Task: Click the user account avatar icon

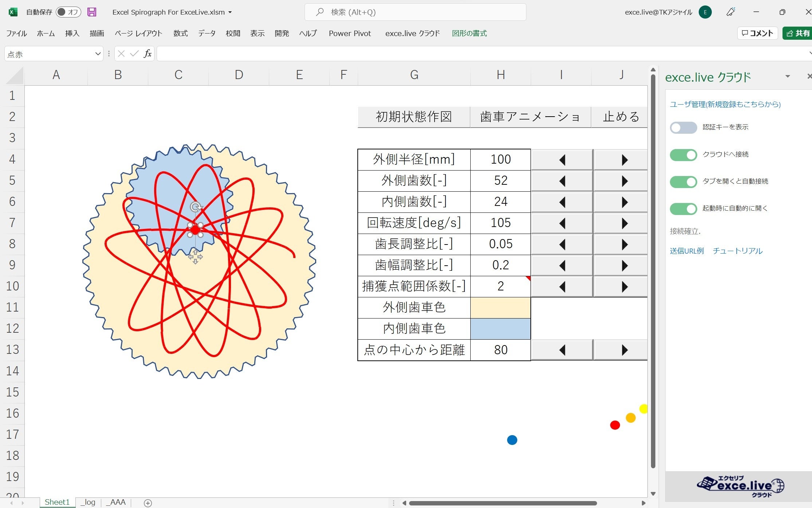Action: pos(705,12)
